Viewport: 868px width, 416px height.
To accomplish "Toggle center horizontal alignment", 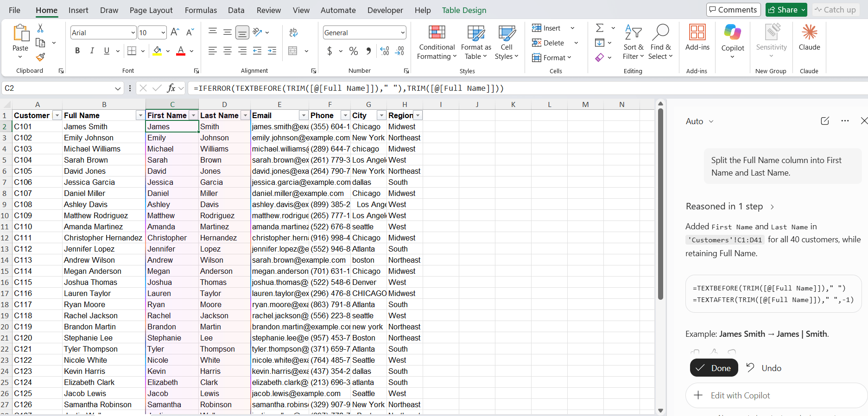I will click(x=228, y=51).
